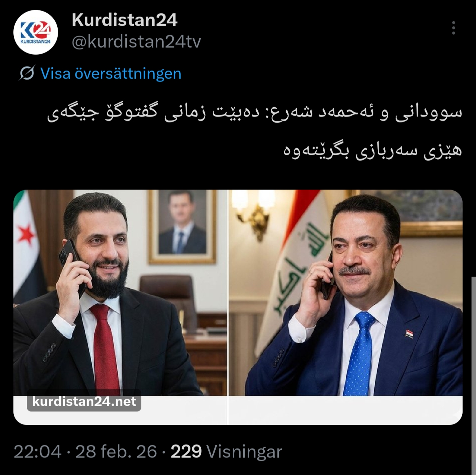
Task: Open the right photo with Iraqi flag
Action: 345,293
